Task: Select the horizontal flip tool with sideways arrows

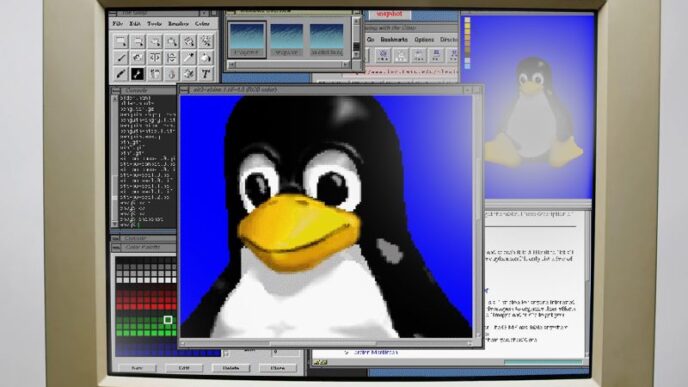Action: [155, 57]
